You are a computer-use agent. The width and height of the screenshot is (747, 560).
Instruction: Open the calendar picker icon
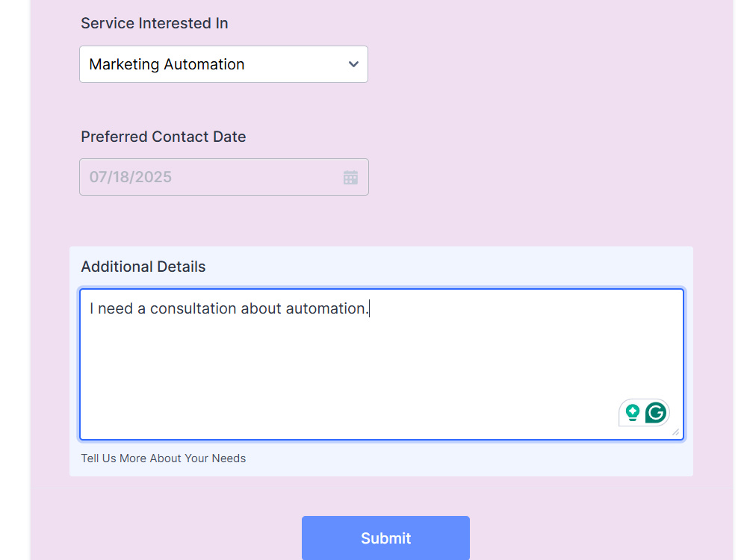[x=350, y=178]
